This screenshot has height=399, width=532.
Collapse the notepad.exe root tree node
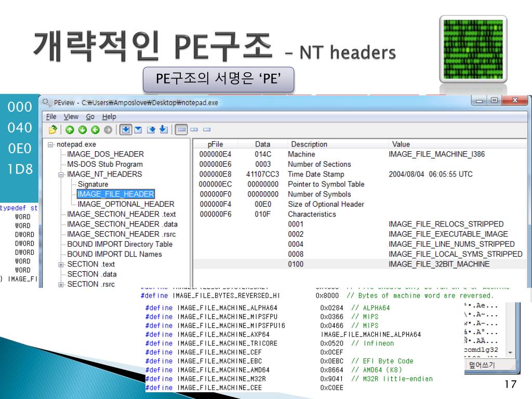(x=50, y=144)
